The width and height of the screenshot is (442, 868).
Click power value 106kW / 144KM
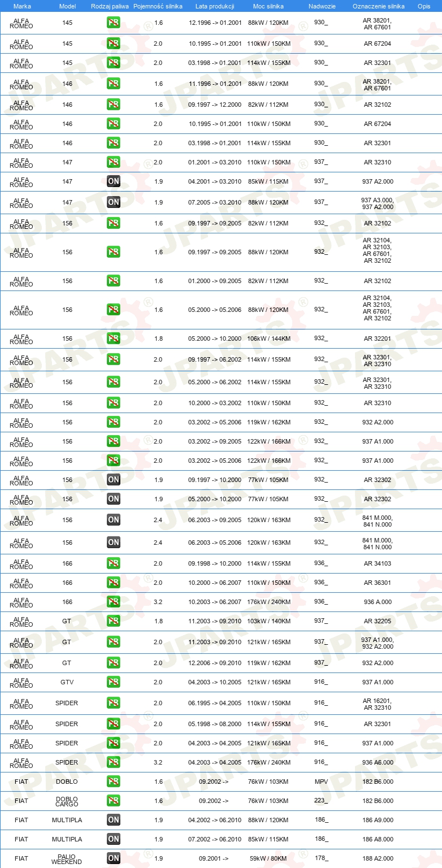pos(268,338)
